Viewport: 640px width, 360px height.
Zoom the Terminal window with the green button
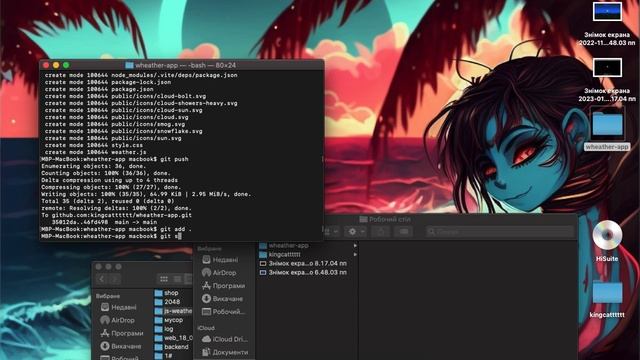tap(66, 65)
